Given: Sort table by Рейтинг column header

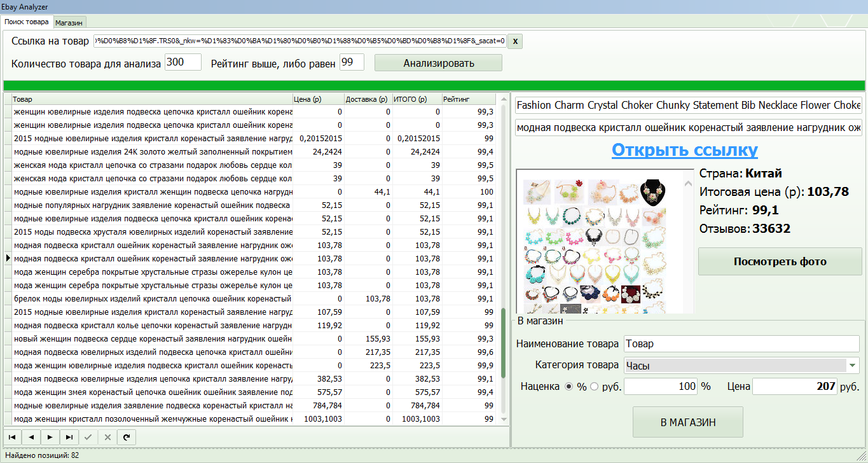Looking at the screenshot, I should [468, 99].
